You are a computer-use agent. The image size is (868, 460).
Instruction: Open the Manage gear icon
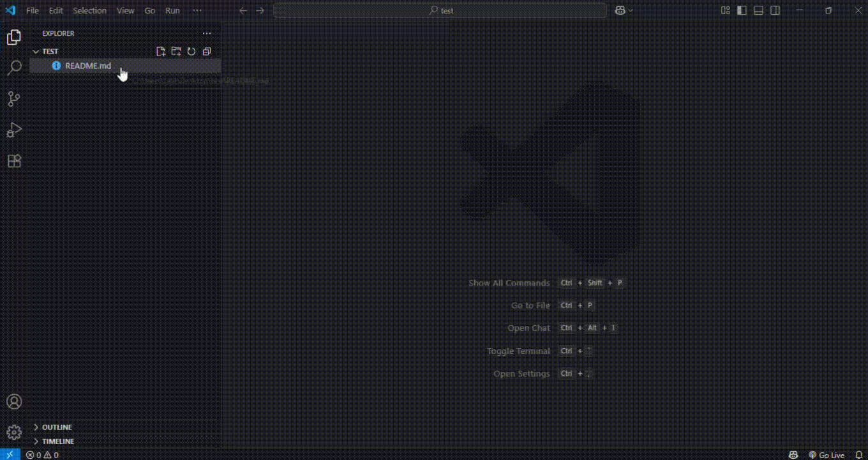point(14,433)
